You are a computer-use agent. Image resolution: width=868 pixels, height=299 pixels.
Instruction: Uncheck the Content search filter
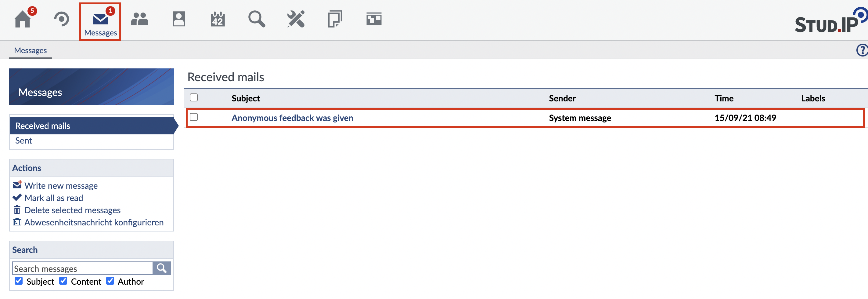coord(63,281)
